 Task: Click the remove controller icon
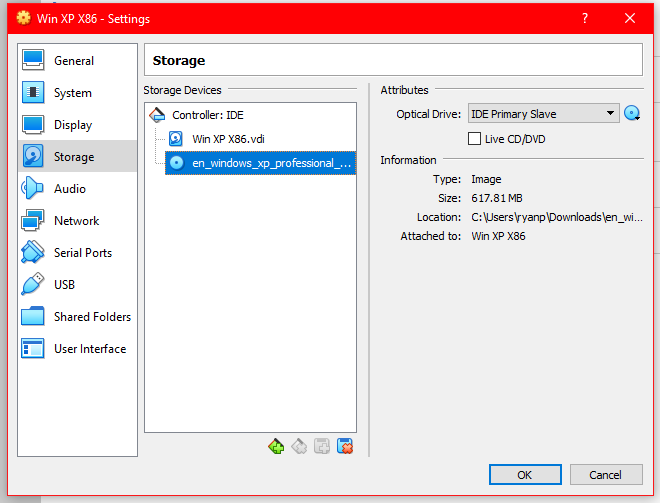pyautogui.click(x=299, y=446)
